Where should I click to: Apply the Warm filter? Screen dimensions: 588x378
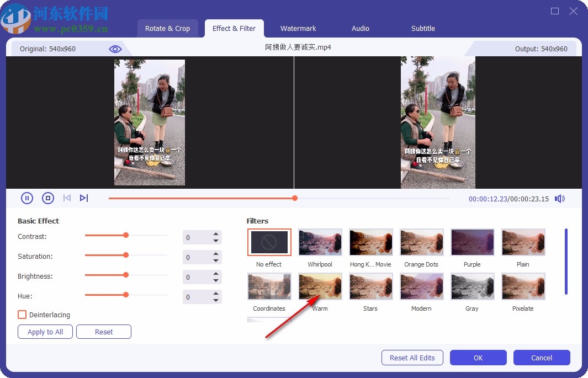320,286
